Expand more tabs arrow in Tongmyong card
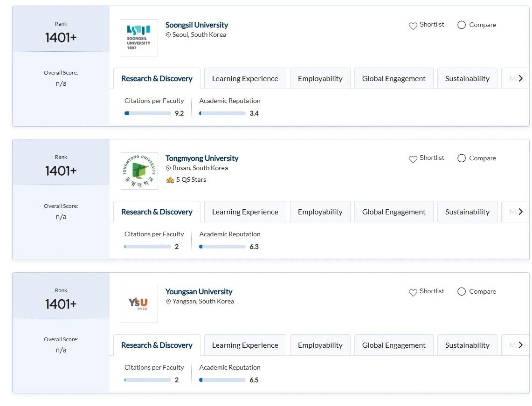 (521, 212)
